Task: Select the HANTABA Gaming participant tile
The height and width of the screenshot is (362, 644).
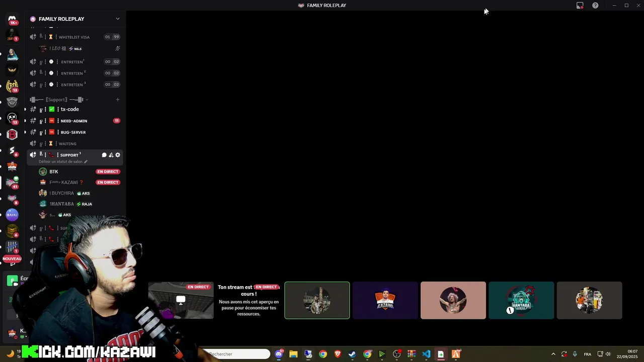Action: point(521,300)
